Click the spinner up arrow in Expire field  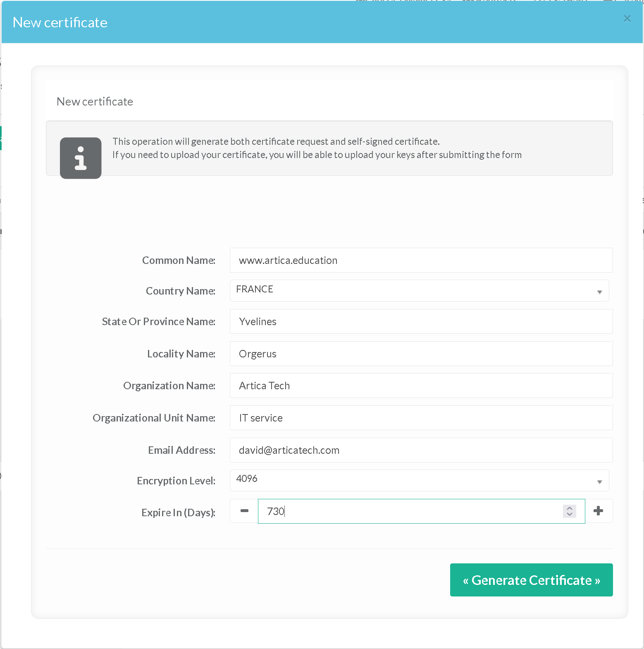(x=570, y=508)
